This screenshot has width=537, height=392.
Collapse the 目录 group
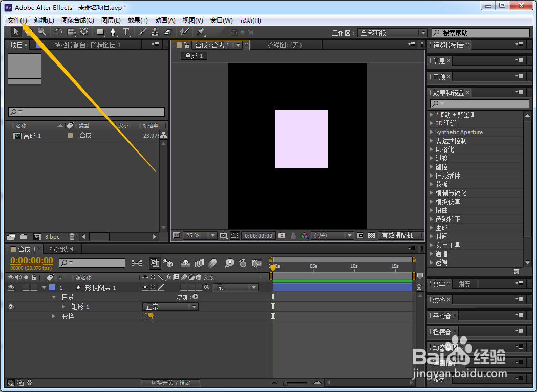pyautogui.click(x=54, y=297)
